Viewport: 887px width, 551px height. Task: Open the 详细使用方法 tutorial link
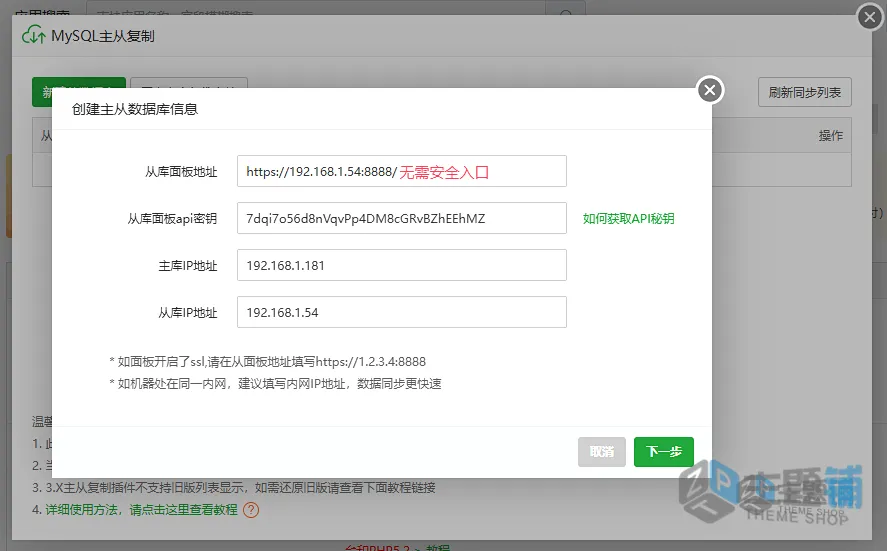141,510
